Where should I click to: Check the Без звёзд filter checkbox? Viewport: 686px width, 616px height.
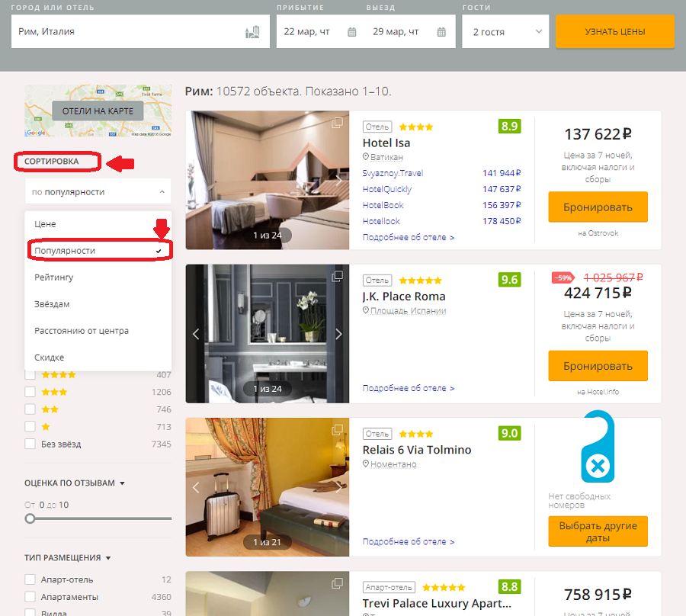click(x=30, y=444)
